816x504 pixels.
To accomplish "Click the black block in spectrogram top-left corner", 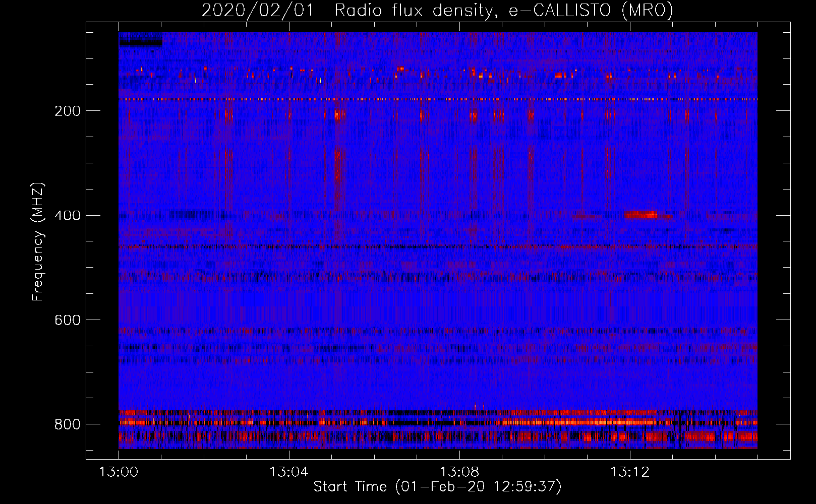I will point(141,42).
